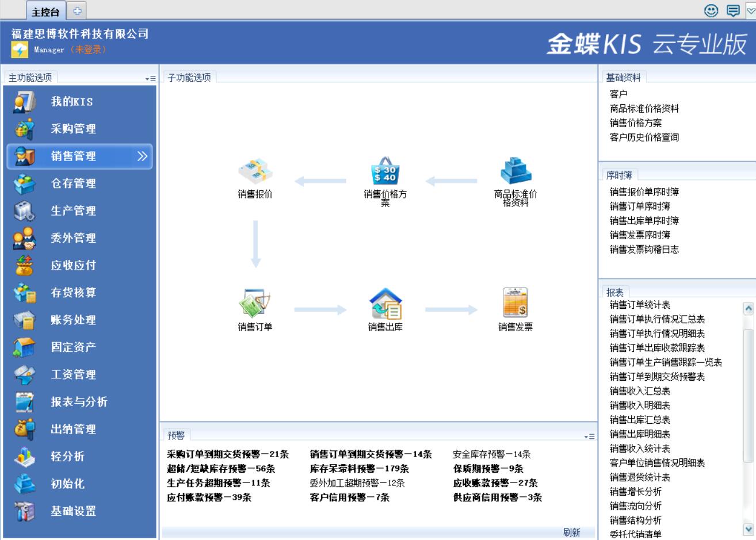The width and height of the screenshot is (756, 540).
Task: Open 销售报价单序时簿 link
Action: click(644, 192)
